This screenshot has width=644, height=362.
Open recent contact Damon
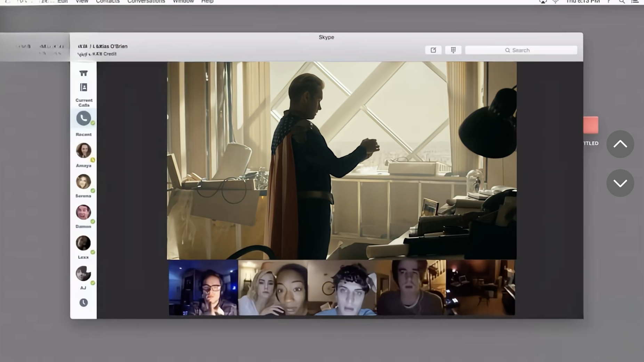(83, 212)
